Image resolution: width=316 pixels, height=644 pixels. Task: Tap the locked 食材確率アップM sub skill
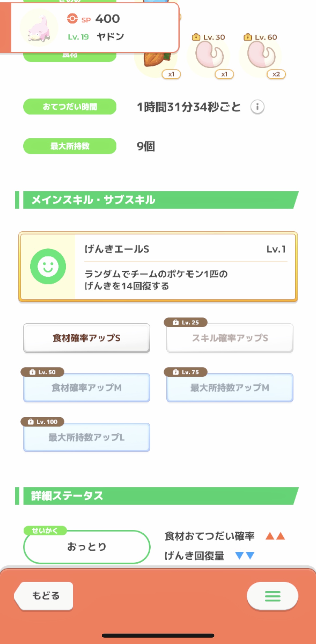click(x=87, y=388)
